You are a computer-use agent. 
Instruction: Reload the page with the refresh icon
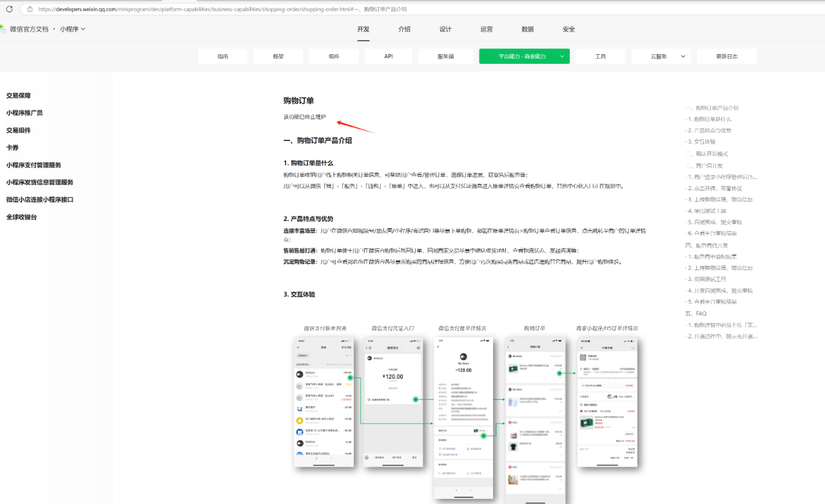(10, 9)
